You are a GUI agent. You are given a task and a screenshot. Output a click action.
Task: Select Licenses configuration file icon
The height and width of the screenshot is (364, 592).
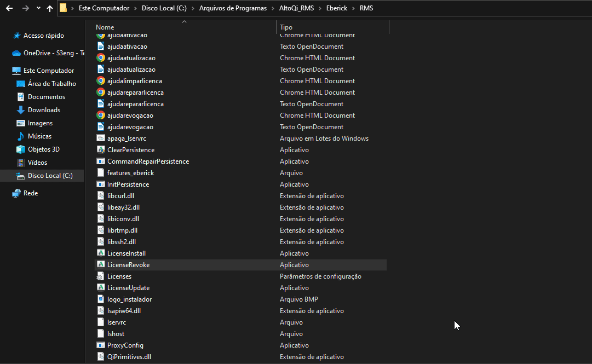(100, 276)
